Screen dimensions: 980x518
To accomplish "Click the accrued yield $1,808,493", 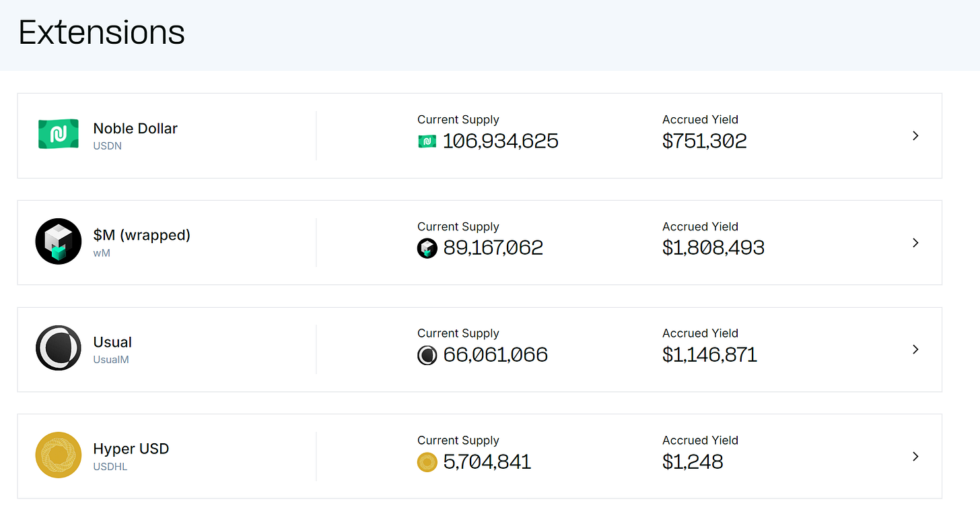I will 713,248.
